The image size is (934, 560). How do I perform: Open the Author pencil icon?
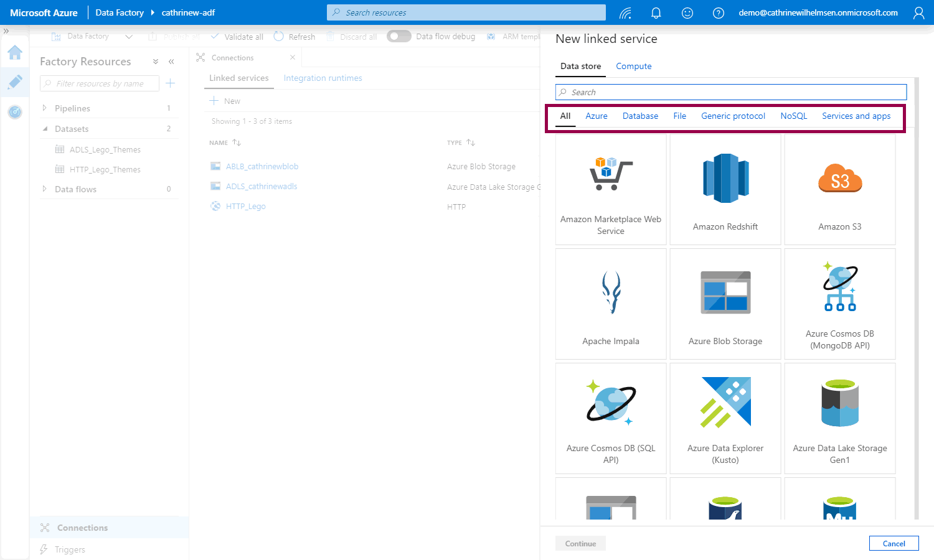[15, 82]
